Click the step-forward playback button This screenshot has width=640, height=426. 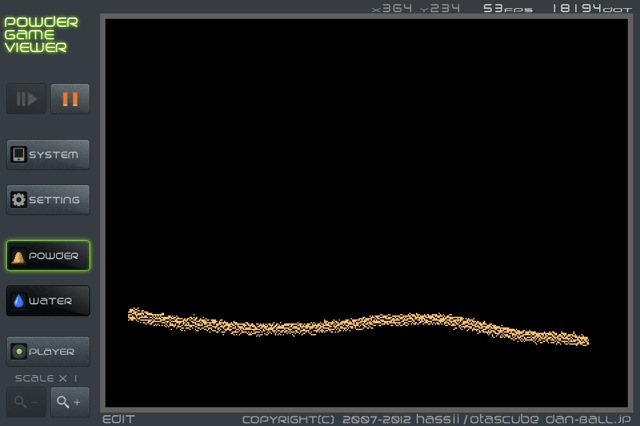pos(26,99)
